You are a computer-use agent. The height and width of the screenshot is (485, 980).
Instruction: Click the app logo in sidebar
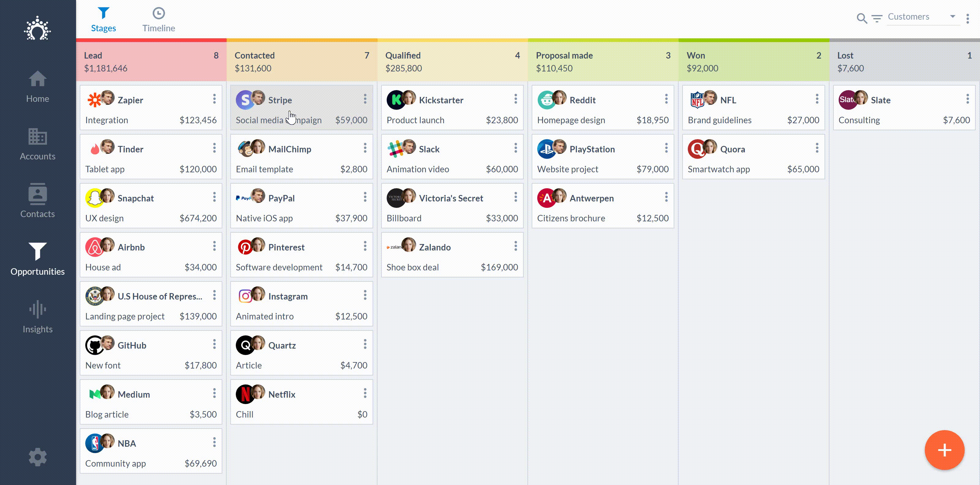[37, 28]
